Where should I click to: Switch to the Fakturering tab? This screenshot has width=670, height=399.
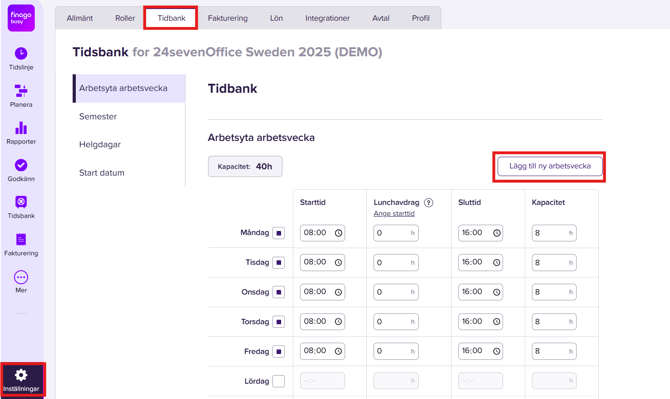click(228, 18)
